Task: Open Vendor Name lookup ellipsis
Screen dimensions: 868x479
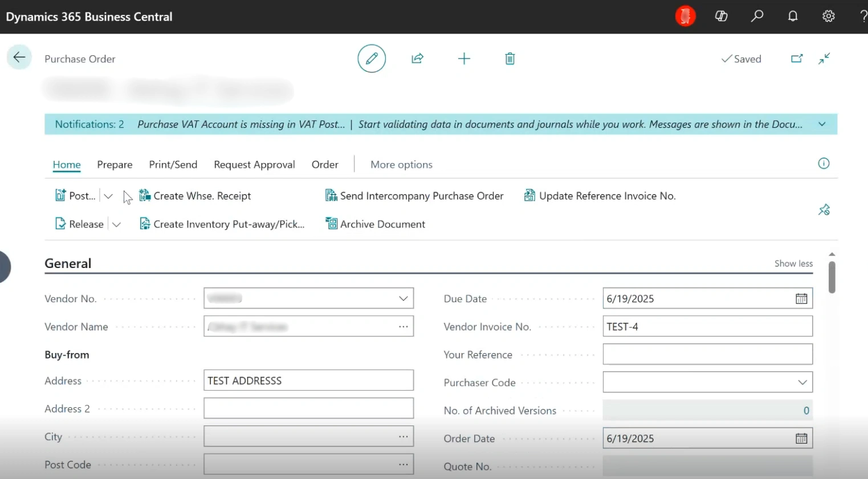Action: point(404,327)
